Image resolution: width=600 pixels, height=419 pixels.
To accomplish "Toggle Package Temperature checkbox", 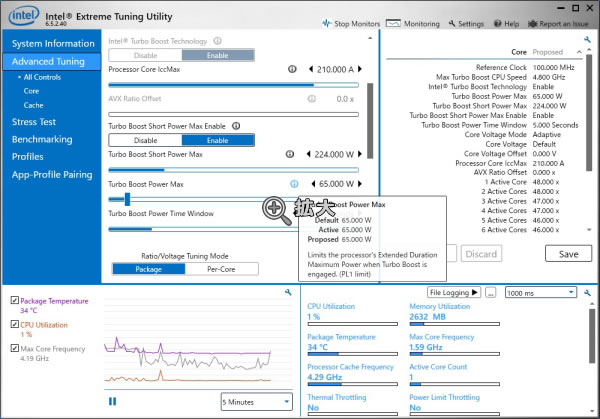I will tap(15, 300).
